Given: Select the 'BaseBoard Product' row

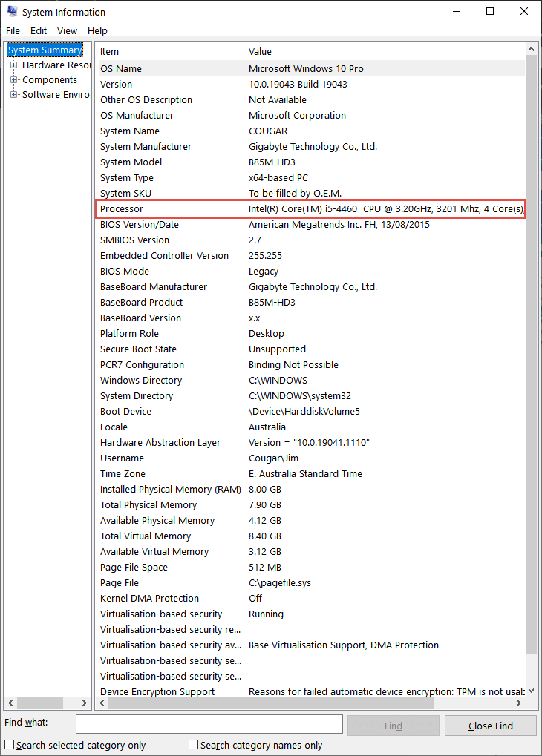Looking at the screenshot, I should [310, 302].
